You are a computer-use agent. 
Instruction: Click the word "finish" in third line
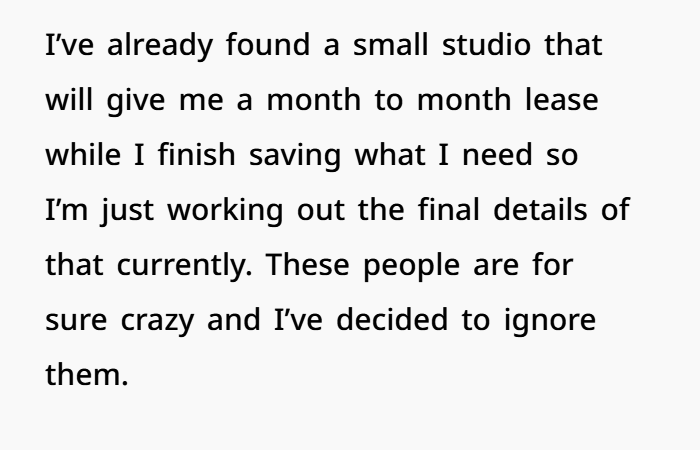(x=196, y=154)
